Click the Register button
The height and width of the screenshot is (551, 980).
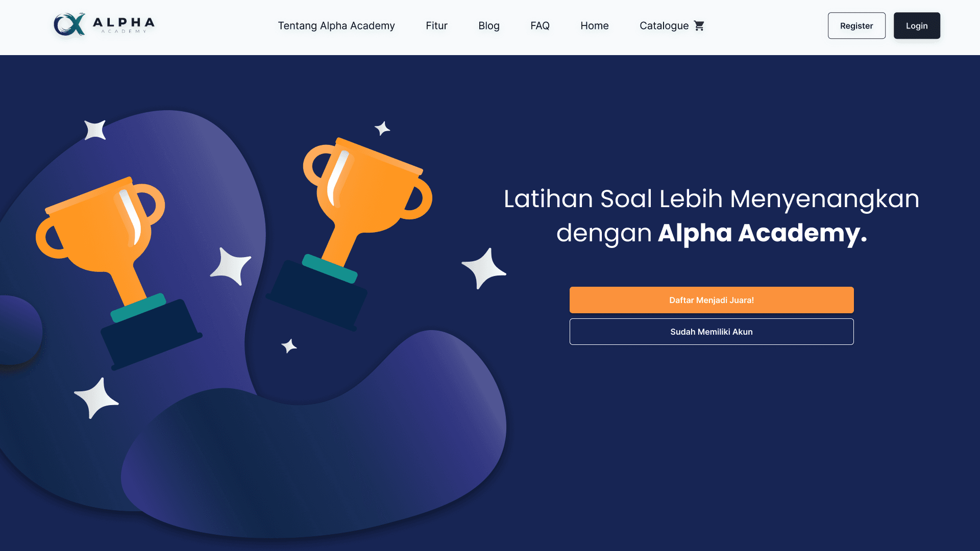click(x=856, y=26)
